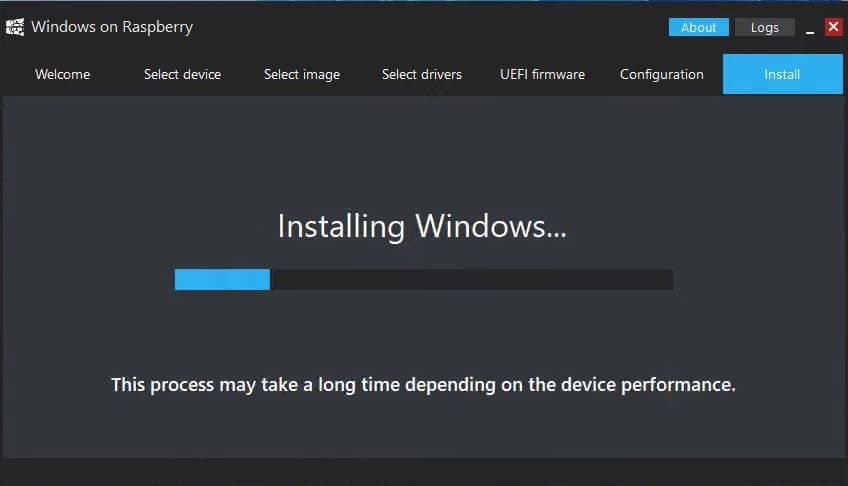Click the Installing Windows heading
The width and height of the screenshot is (848, 486).
422,226
